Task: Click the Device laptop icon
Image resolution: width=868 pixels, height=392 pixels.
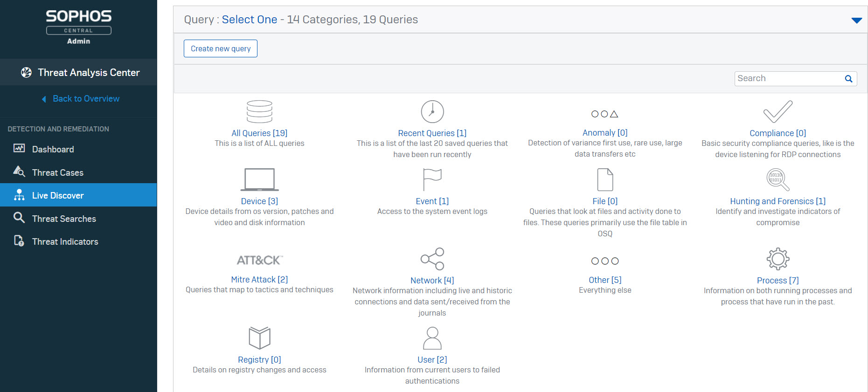Action: 259,180
